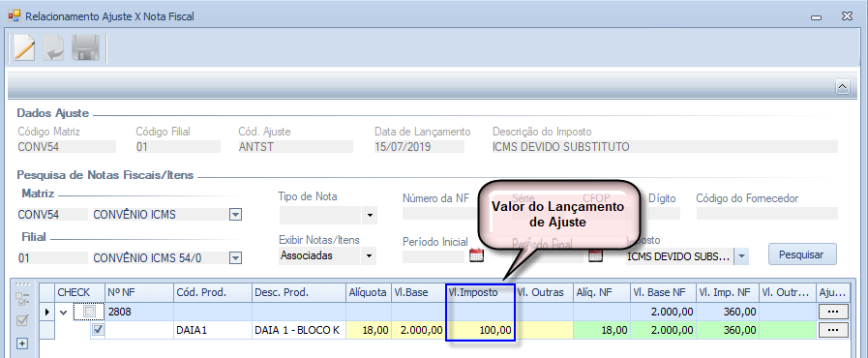
Task: Collapse the 2808 row chevron
Action: [64, 313]
